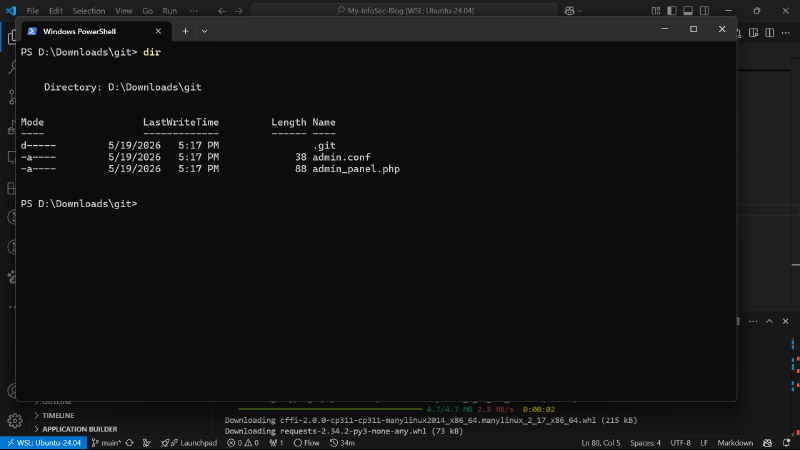Open the Manage gear icon

coord(14,421)
